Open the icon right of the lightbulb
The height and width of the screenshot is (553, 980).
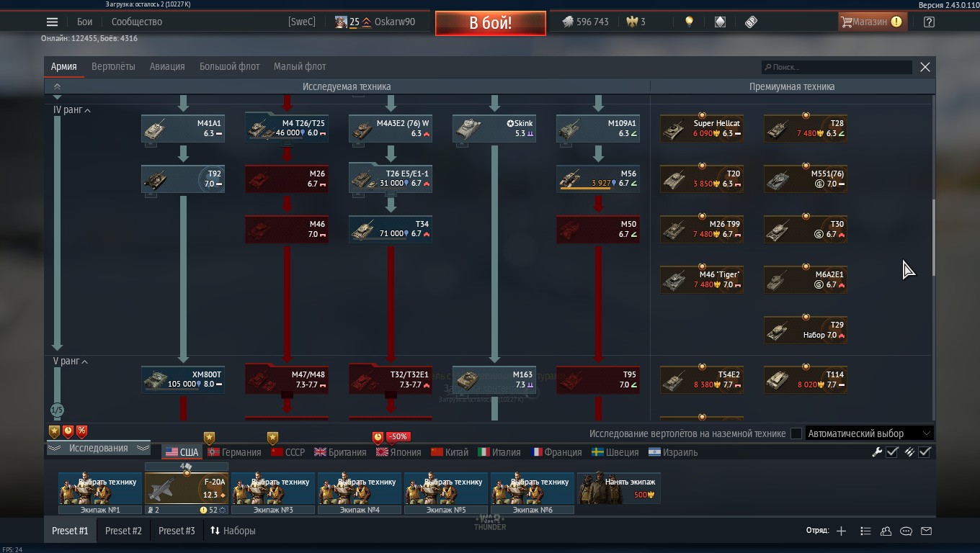[x=720, y=22]
